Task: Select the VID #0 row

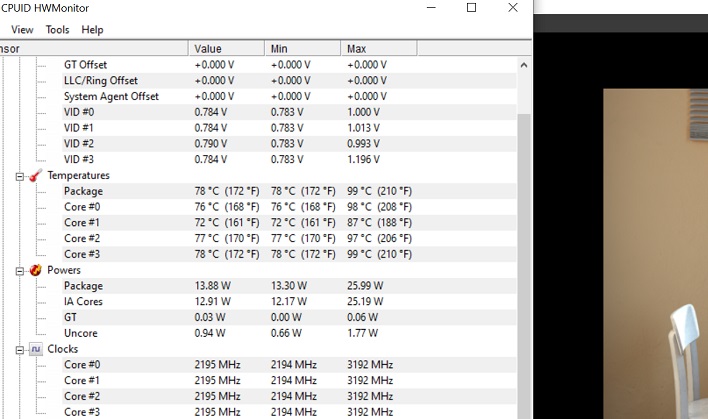Action: (x=289, y=112)
